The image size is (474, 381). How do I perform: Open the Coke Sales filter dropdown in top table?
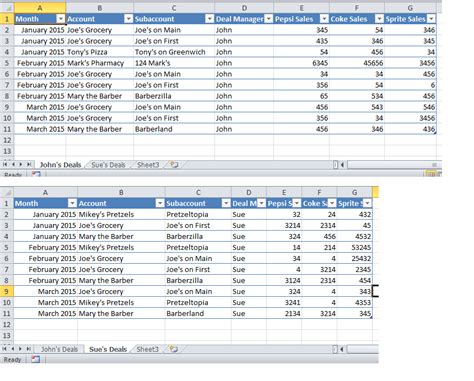(379, 19)
